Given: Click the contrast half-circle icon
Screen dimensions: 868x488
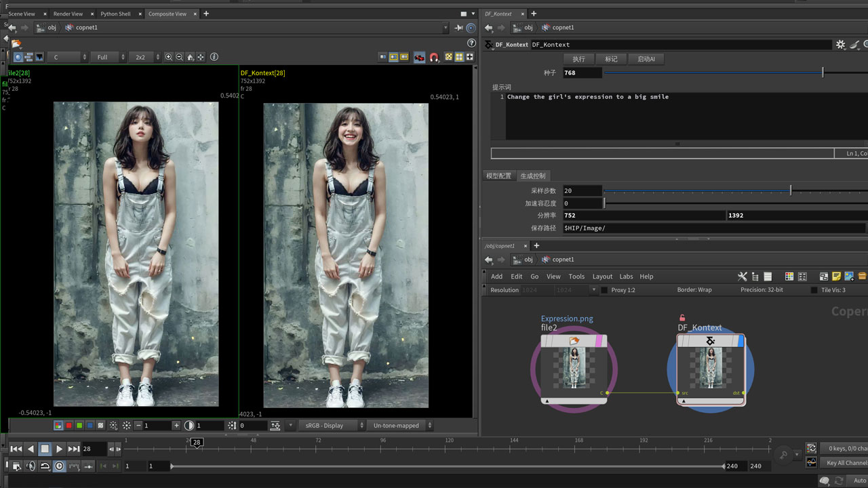Looking at the screenshot, I should tap(190, 426).
